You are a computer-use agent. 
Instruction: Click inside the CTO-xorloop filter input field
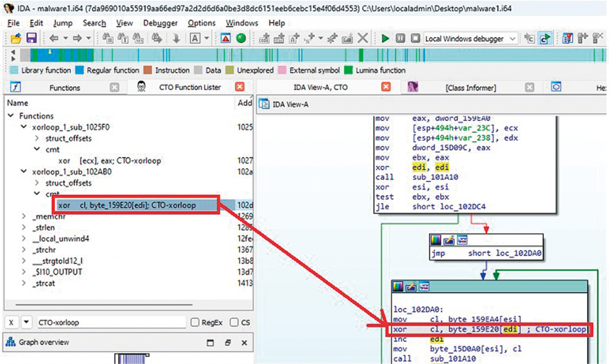click(107, 321)
